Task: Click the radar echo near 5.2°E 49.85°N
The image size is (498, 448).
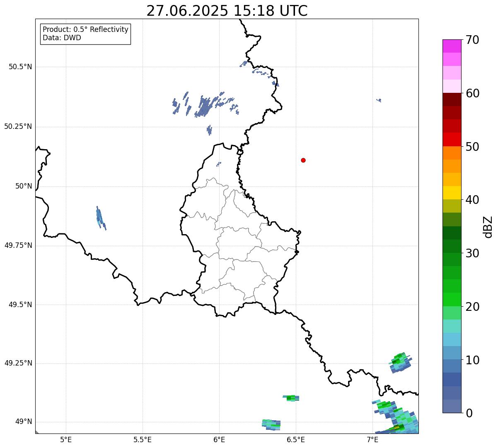Action: [x=101, y=218]
